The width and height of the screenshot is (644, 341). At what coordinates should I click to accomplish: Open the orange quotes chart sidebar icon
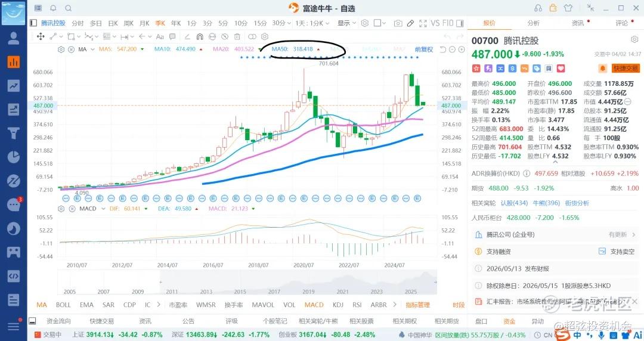(x=14, y=62)
